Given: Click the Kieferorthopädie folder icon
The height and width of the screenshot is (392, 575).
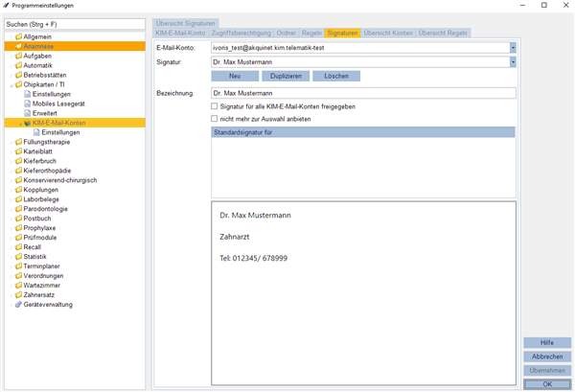Looking at the screenshot, I should (x=18, y=171).
